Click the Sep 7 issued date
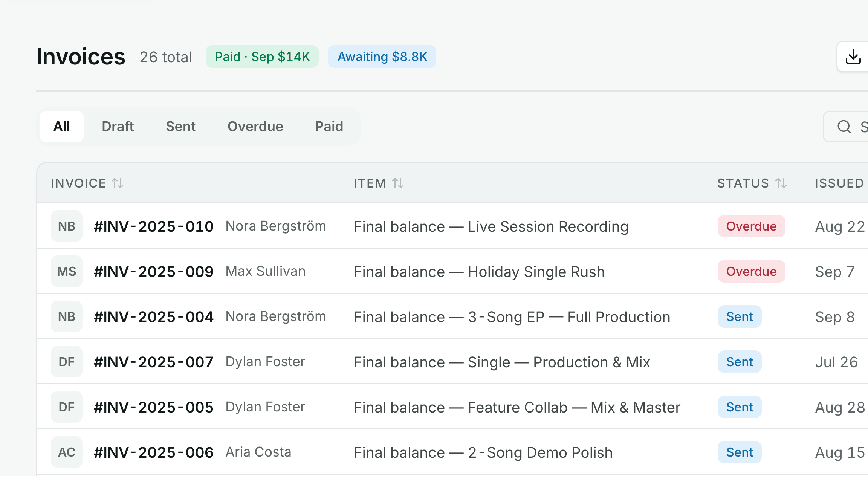This screenshot has width=868, height=486. [835, 272]
